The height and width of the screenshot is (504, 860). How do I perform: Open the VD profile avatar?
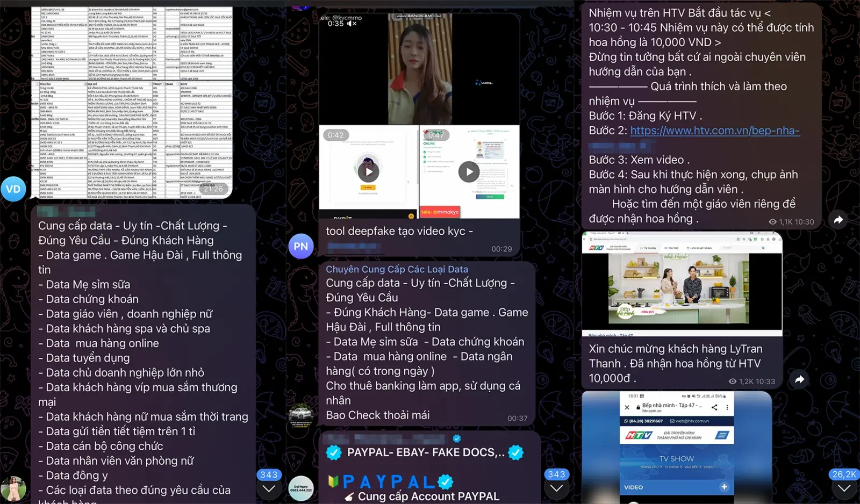tap(13, 189)
